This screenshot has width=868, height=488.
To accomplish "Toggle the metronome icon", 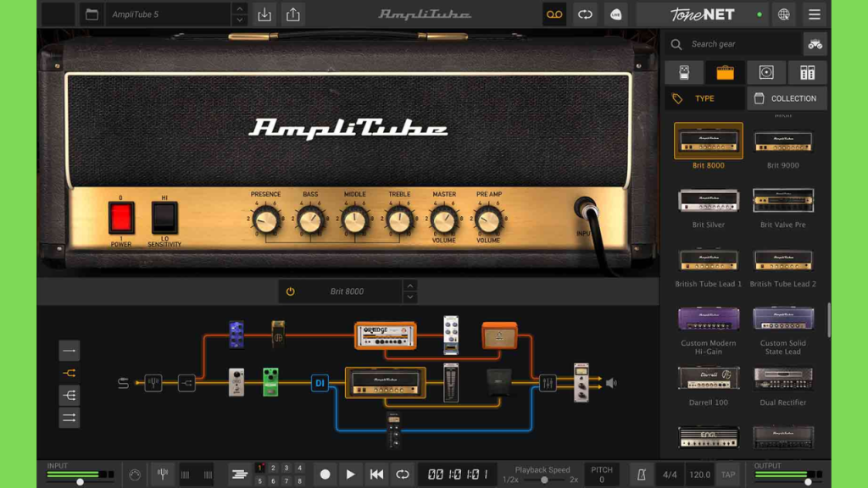I will pyautogui.click(x=641, y=474).
